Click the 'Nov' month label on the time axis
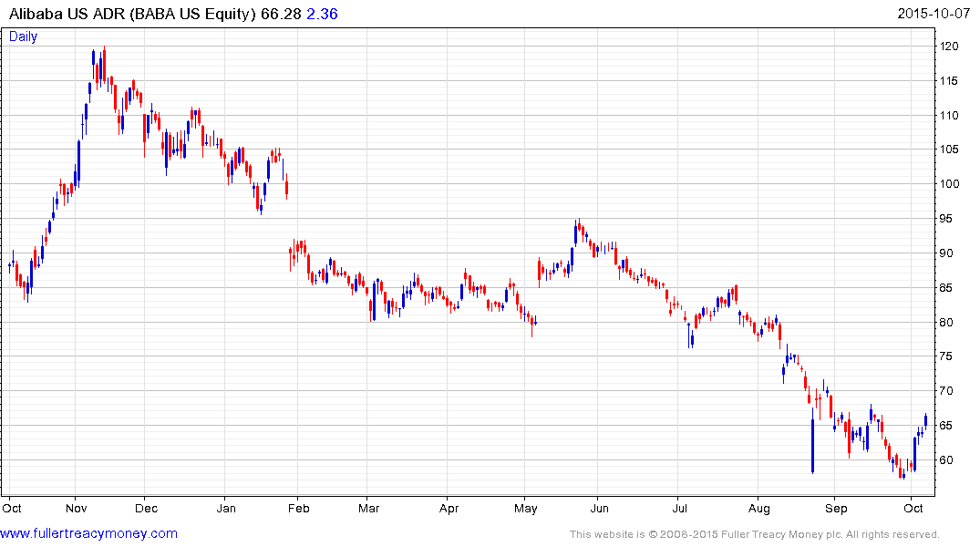Viewport: 980px width, 547px height. pyautogui.click(x=77, y=508)
